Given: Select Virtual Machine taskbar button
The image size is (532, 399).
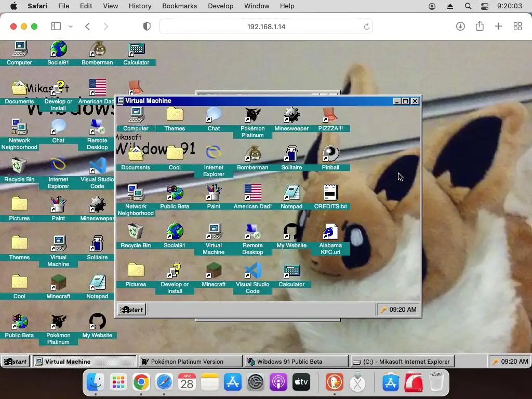Looking at the screenshot, I should (85, 362).
